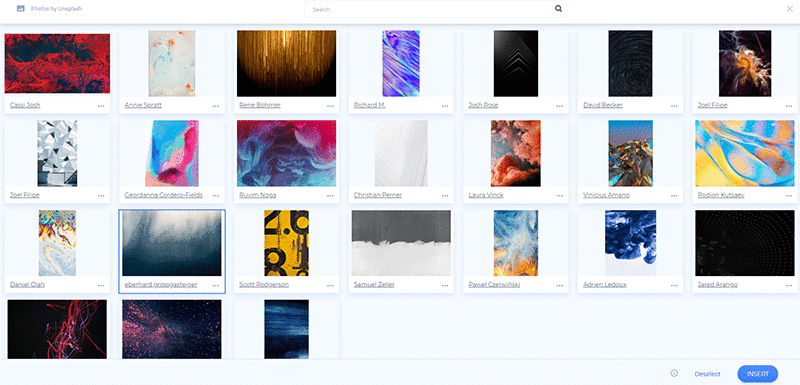Click the search magnifier icon

point(558,9)
